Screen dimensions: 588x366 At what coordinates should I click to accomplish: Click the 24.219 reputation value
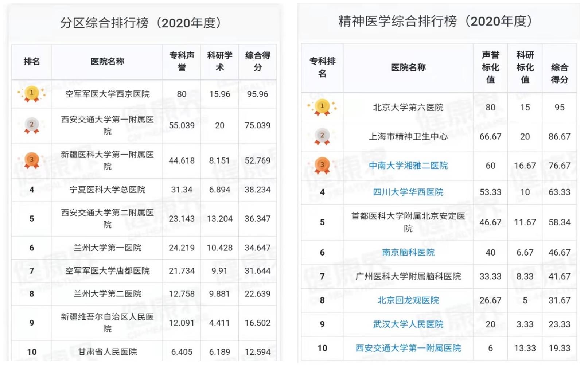182,248
